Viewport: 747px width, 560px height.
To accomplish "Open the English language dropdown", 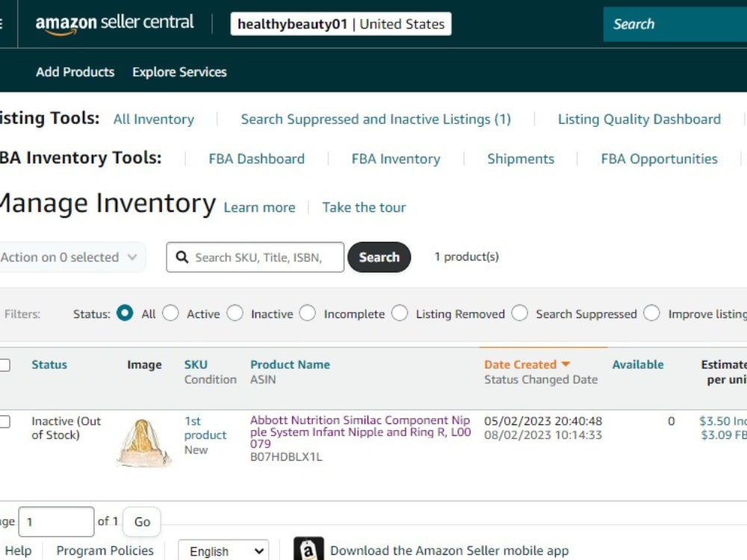I will 223,550.
